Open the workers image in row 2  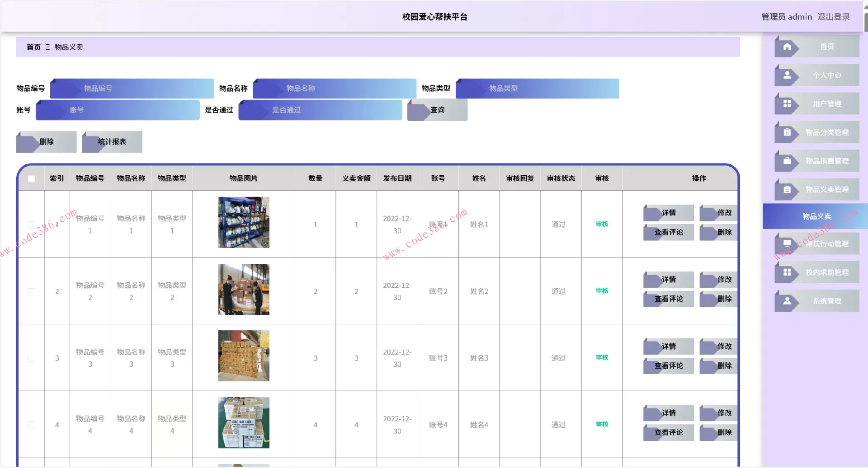pos(244,289)
